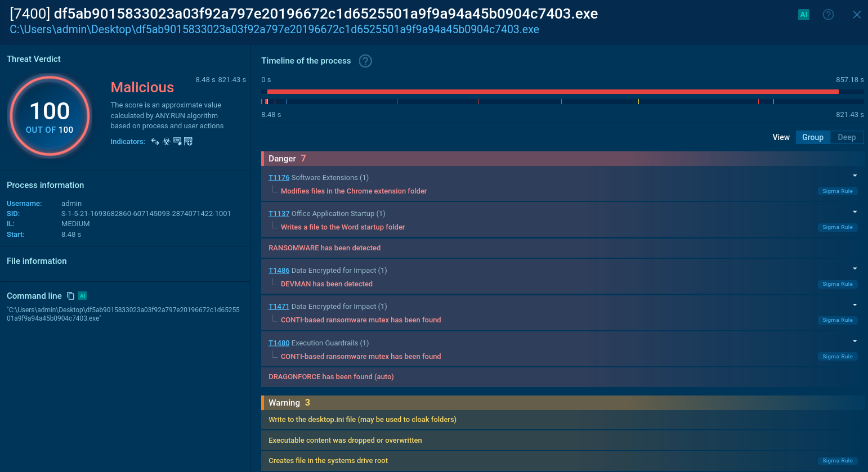Click 'Write to the desktop.ini file' warning

562,420
